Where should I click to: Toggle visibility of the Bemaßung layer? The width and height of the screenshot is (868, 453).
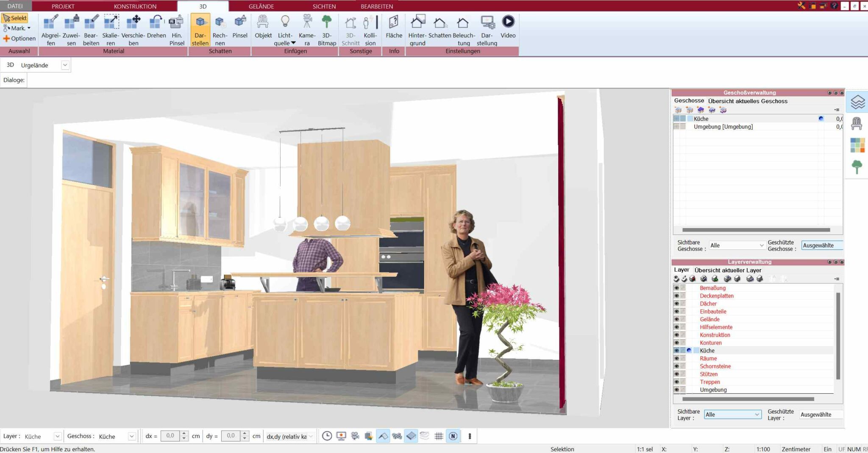677,288
